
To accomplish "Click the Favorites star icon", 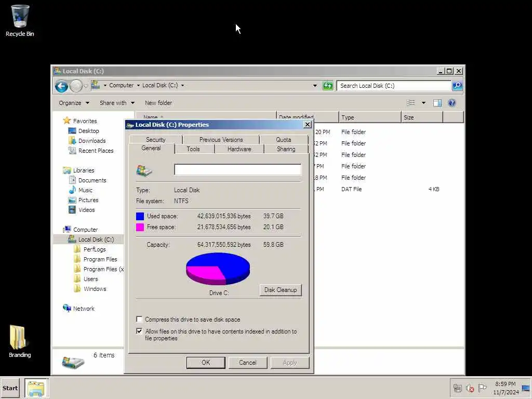I will tap(67, 121).
